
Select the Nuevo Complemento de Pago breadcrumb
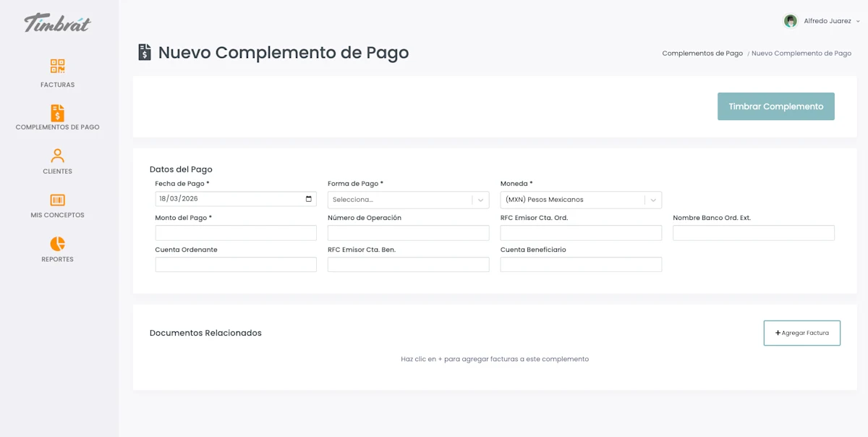[802, 53]
